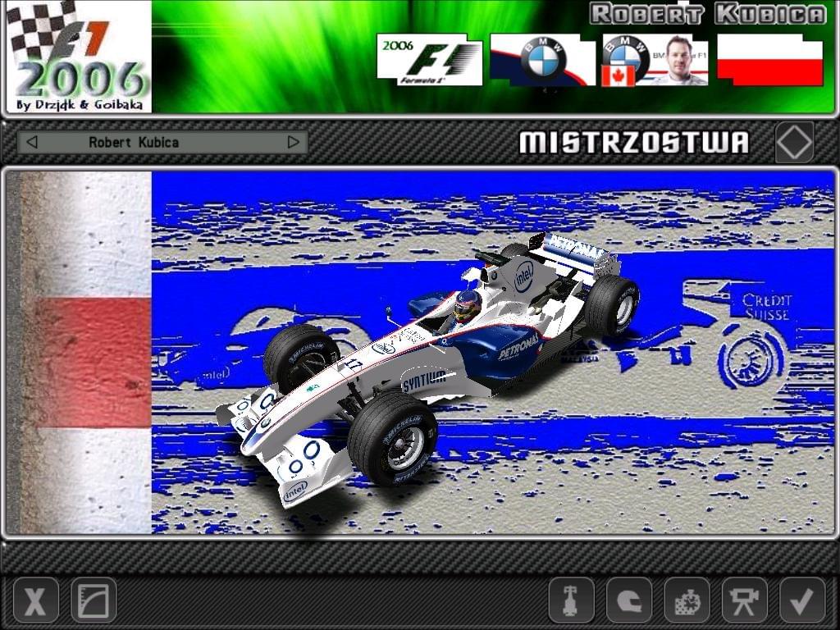
Task: Click the BMW Sauber car preview
Action: tap(427, 370)
